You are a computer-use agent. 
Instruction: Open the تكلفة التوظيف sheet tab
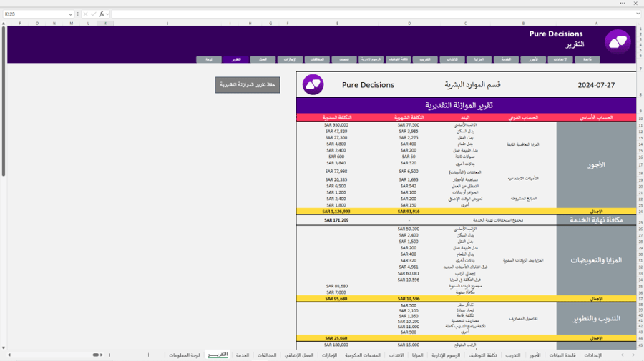482,355
